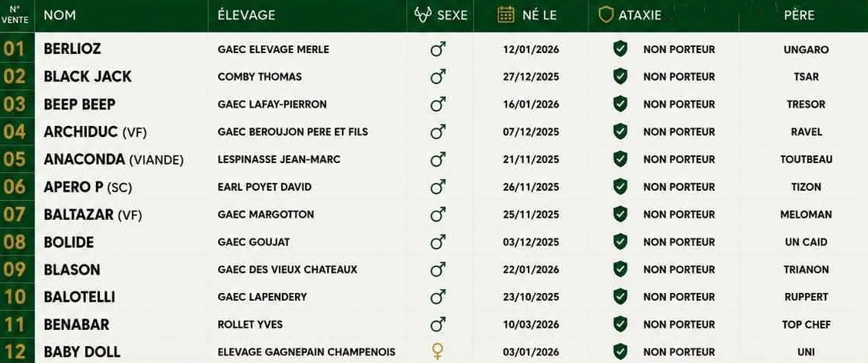The width and height of the screenshot is (868, 363).
Task: Click the male symbol in BERLIOZ row
Action: pyautogui.click(x=438, y=49)
